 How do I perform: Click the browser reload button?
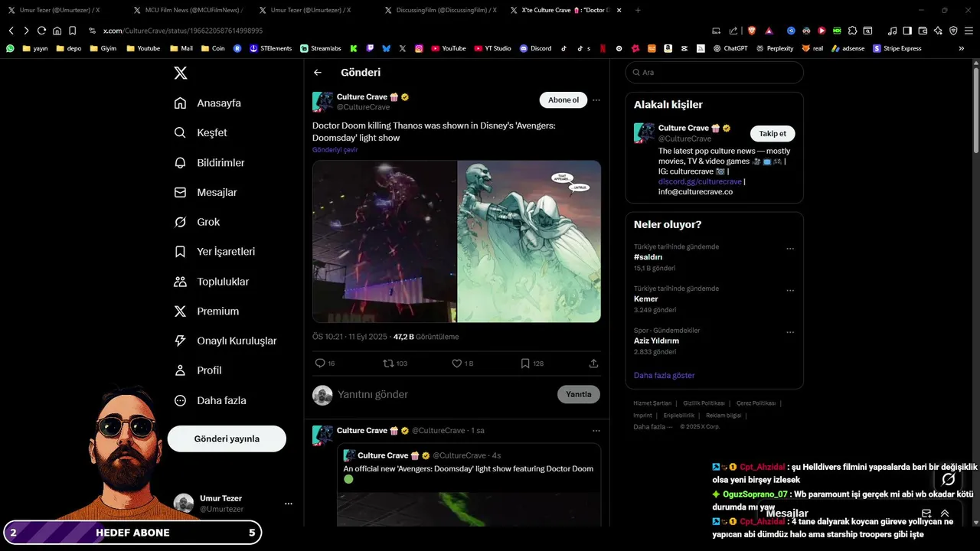(41, 31)
